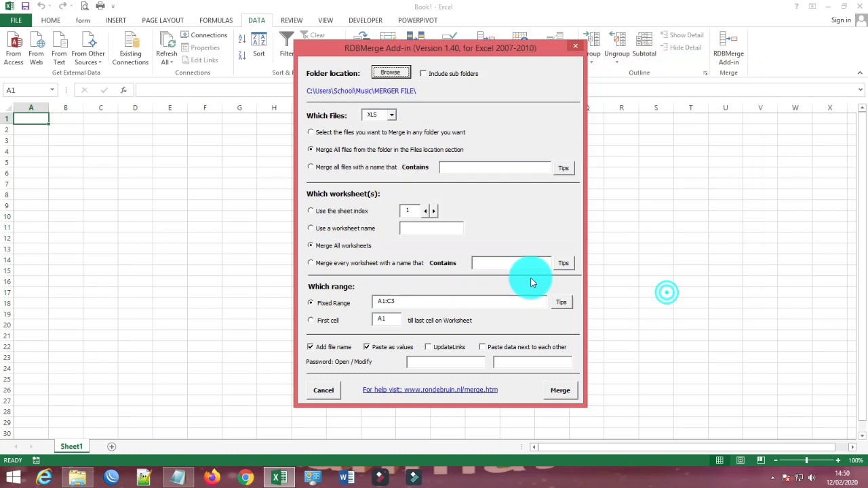Switch to the FORMULAS tab

216,20
